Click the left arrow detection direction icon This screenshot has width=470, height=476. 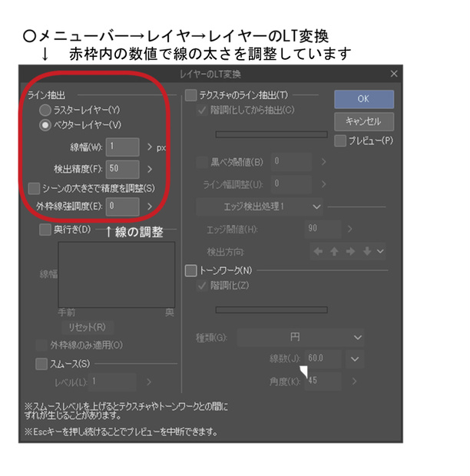click(x=318, y=251)
